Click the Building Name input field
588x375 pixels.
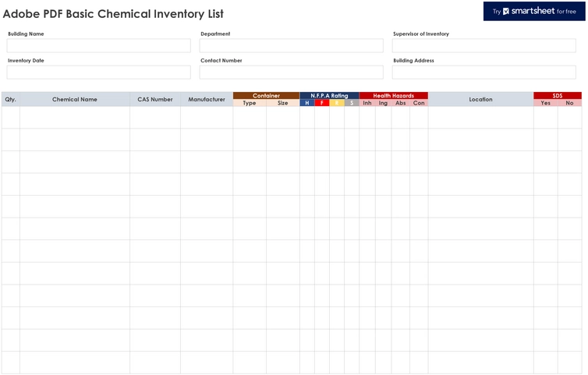click(x=98, y=46)
